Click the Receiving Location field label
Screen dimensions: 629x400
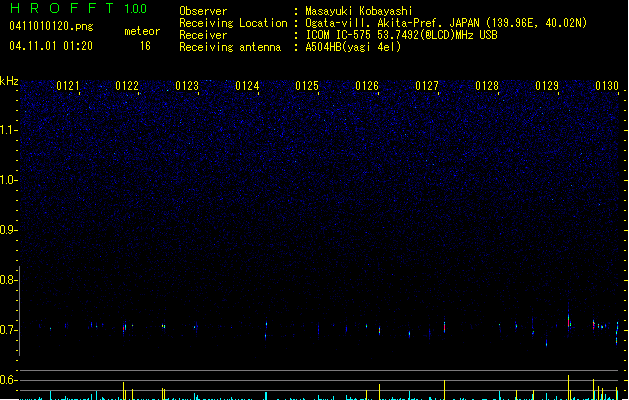pos(233,23)
